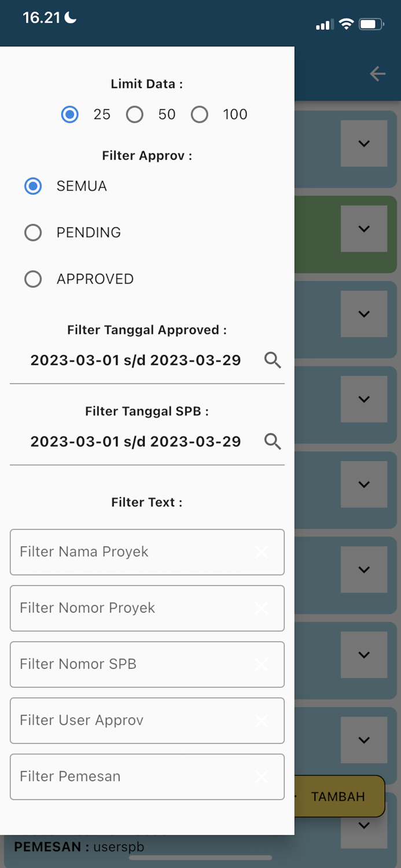401x868 pixels.
Task: Select limit data 50 radio button
Action: (x=135, y=115)
